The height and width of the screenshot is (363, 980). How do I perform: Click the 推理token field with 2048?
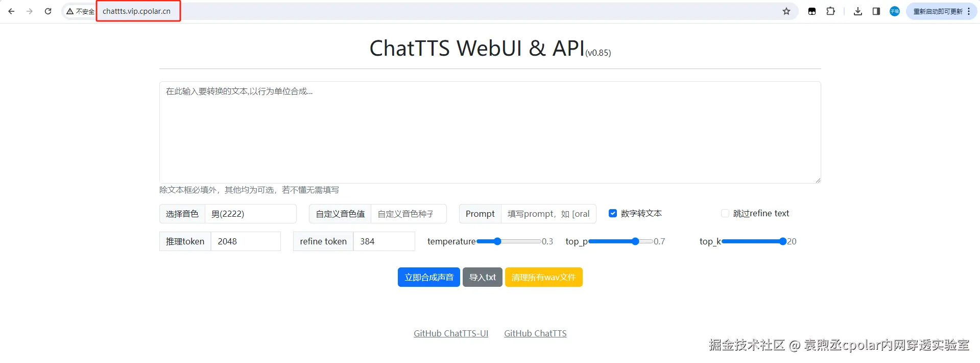pos(246,241)
